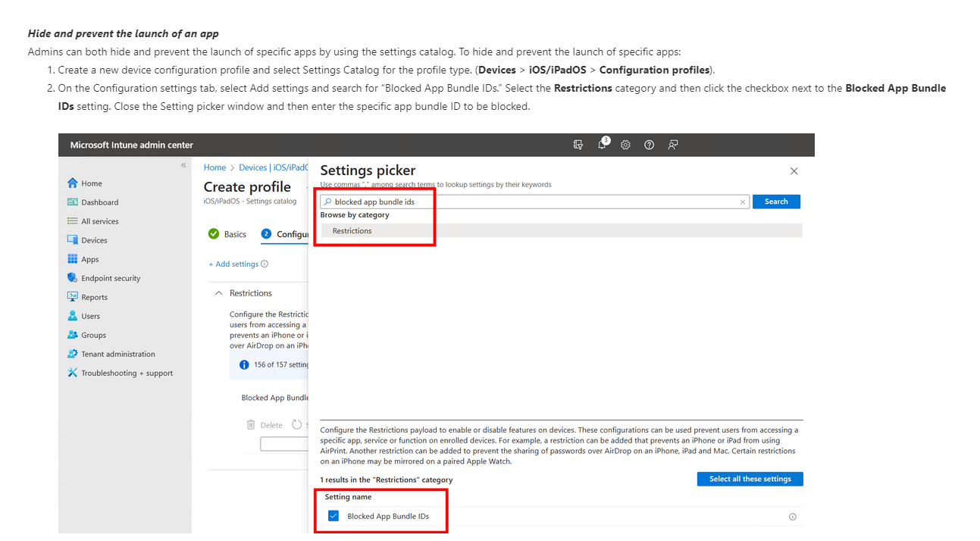Follow the Devices | iOS/iPadOS breadcrumb link
The height and width of the screenshot is (541, 980).
click(274, 167)
